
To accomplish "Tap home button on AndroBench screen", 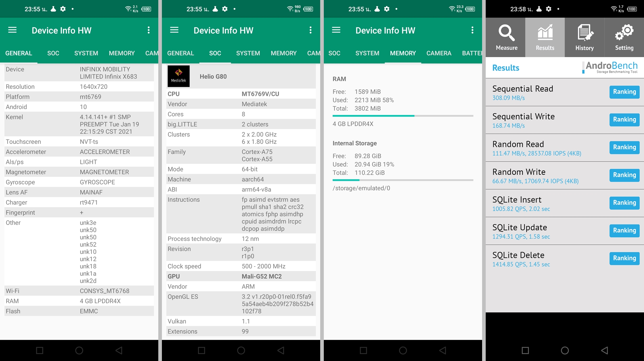I will coord(565,350).
